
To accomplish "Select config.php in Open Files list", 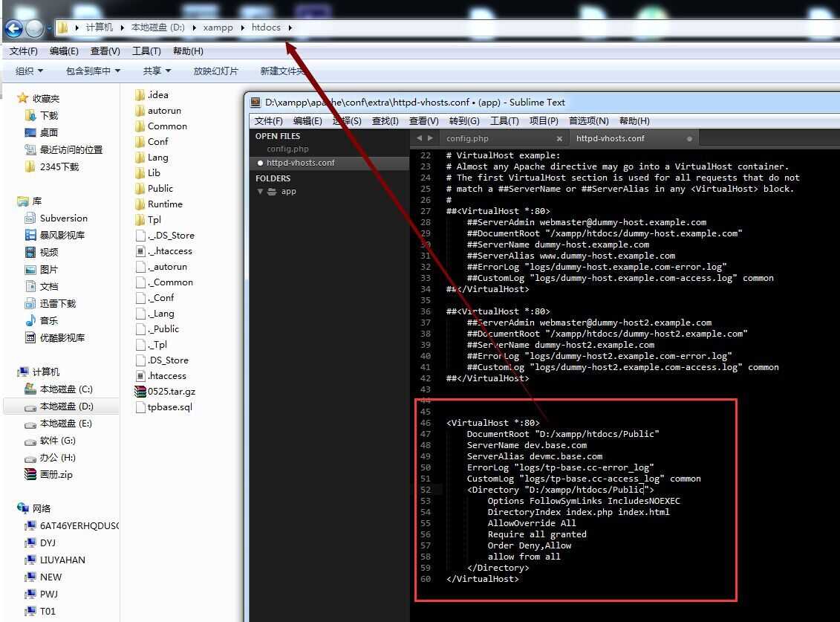I will 287,149.
